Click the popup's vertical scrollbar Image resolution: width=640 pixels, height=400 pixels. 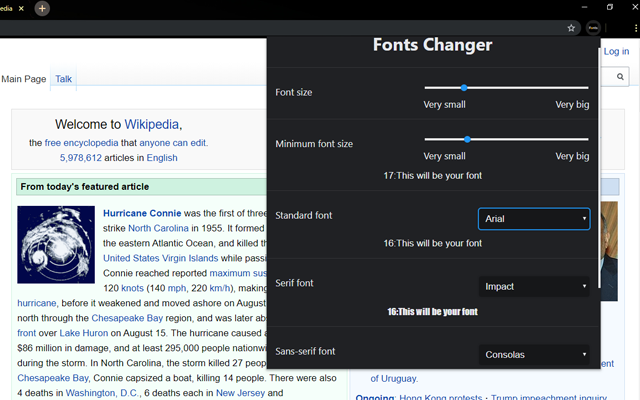click(x=599, y=163)
